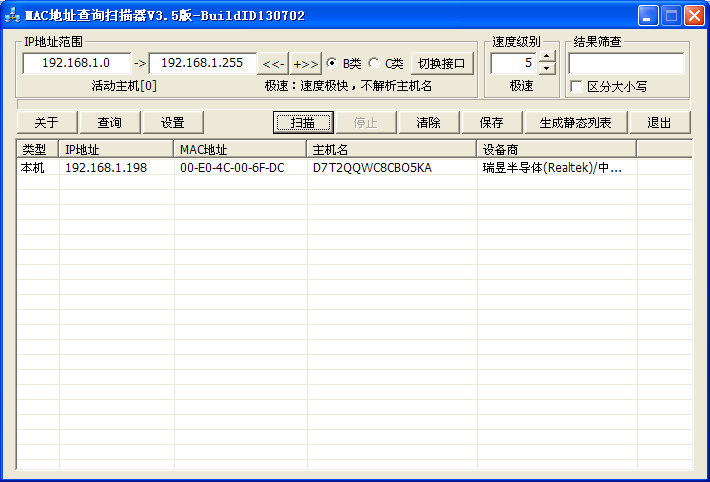Select the B类 radio button

point(332,63)
